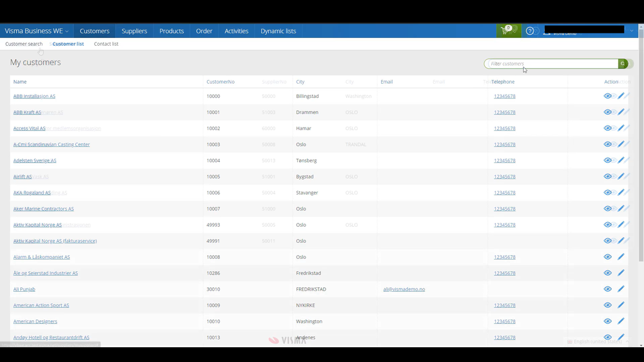View A-Cmi Scandinavian Casting Center eye icon
The width and height of the screenshot is (644, 362).
coord(607,144)
